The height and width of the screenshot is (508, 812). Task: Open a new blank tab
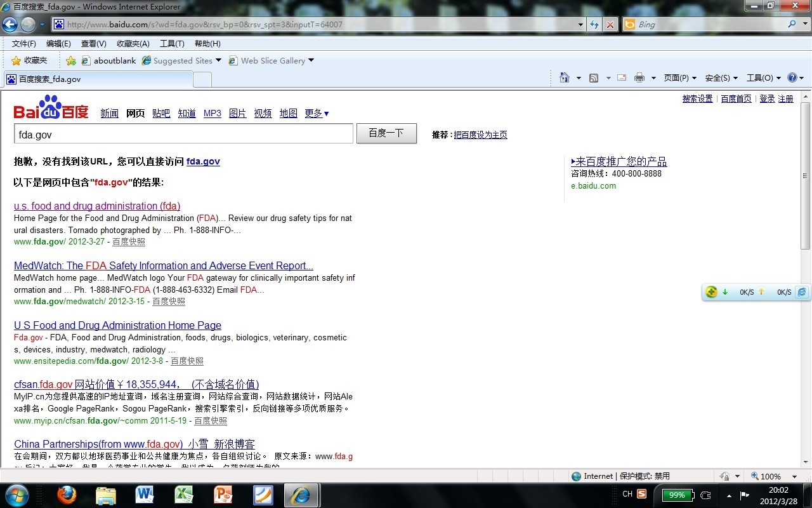click(202, 80)
